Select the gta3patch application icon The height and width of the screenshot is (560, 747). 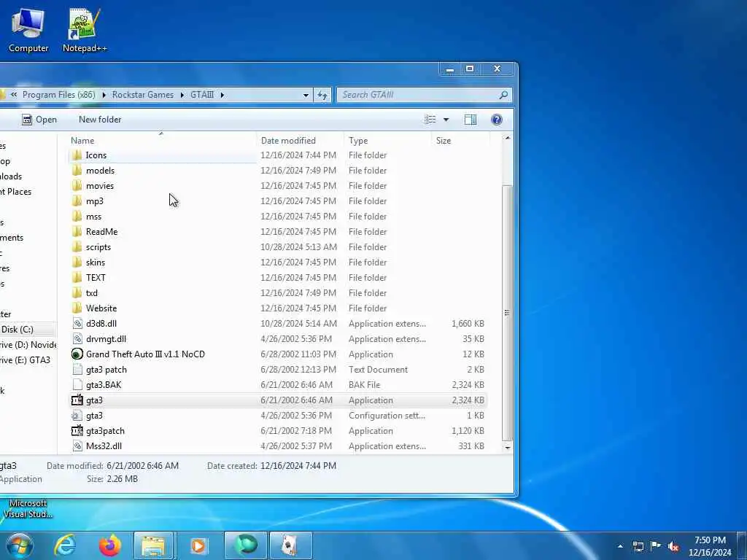pyautogui.click(x=77, y=431)
